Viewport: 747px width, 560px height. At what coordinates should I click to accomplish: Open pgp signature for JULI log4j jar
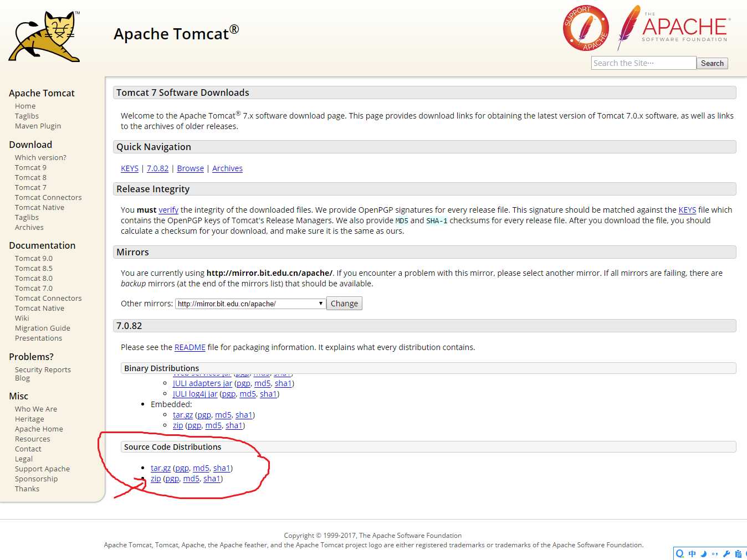click(229, 394)
